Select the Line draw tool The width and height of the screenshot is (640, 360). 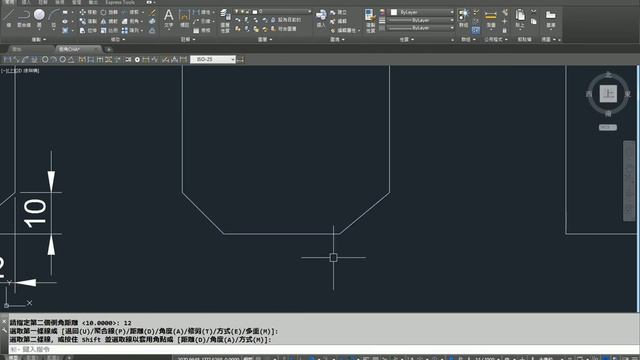(9, 18)
